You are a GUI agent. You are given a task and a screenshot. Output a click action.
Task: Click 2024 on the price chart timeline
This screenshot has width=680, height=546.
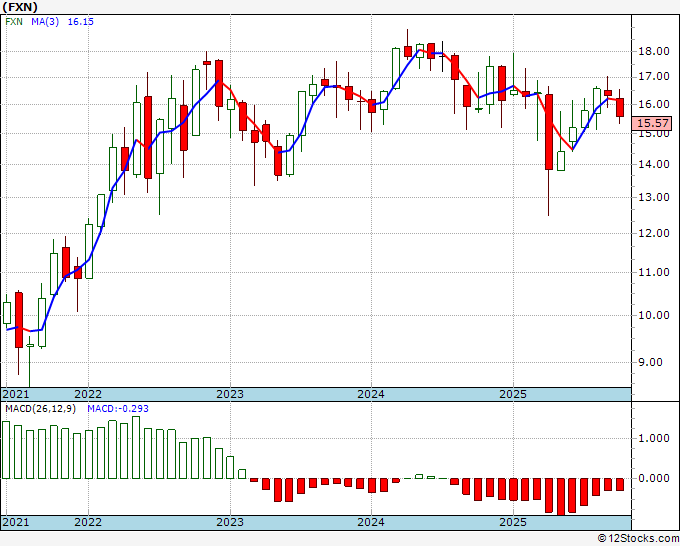371,394
